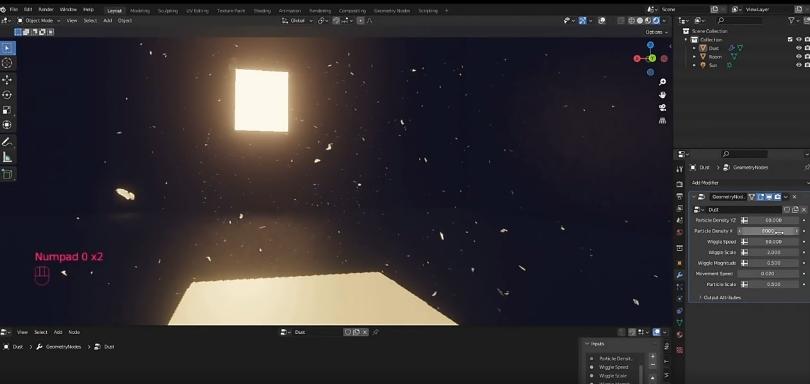
Task: Switch orthographic/perspective view grid icon
Action: (662, 121)
